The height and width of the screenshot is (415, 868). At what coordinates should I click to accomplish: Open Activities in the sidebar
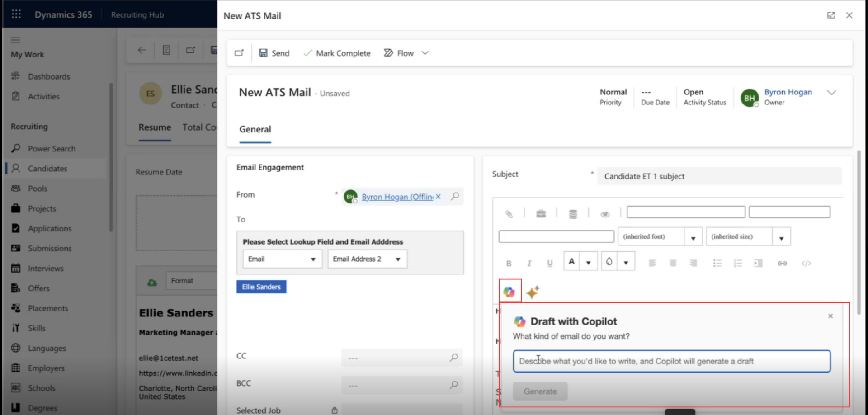click(x=43, y=96)
